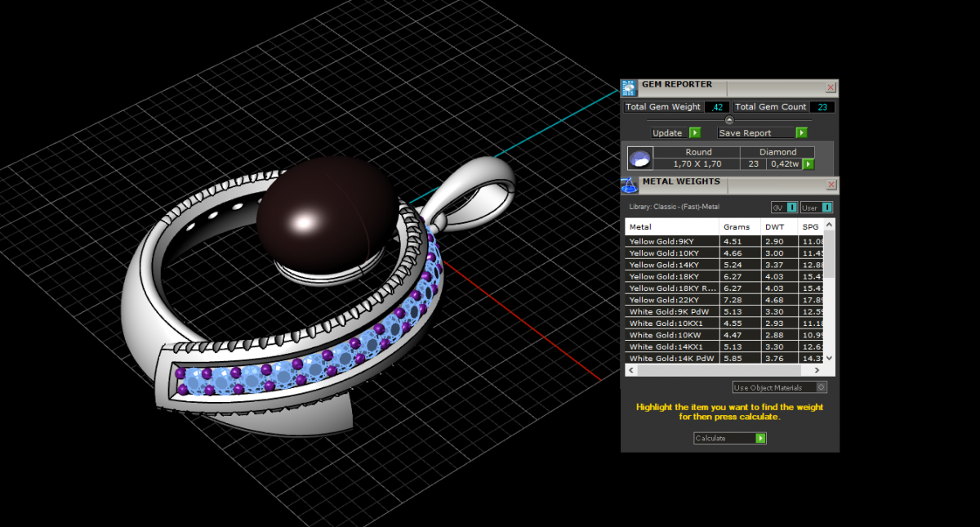Close the Metal Weights panel
The image size is (980, 527).
click(x=831, y=185)
